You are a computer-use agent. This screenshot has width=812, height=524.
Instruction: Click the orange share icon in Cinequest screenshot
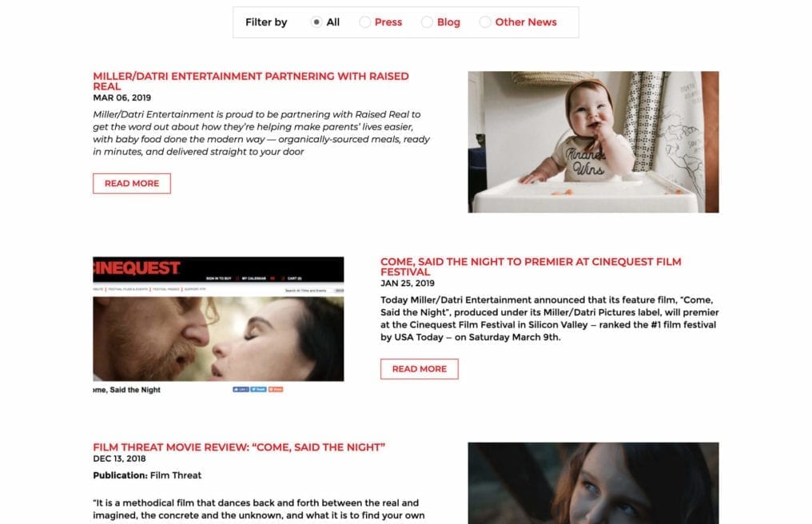(x=276, y=389)
